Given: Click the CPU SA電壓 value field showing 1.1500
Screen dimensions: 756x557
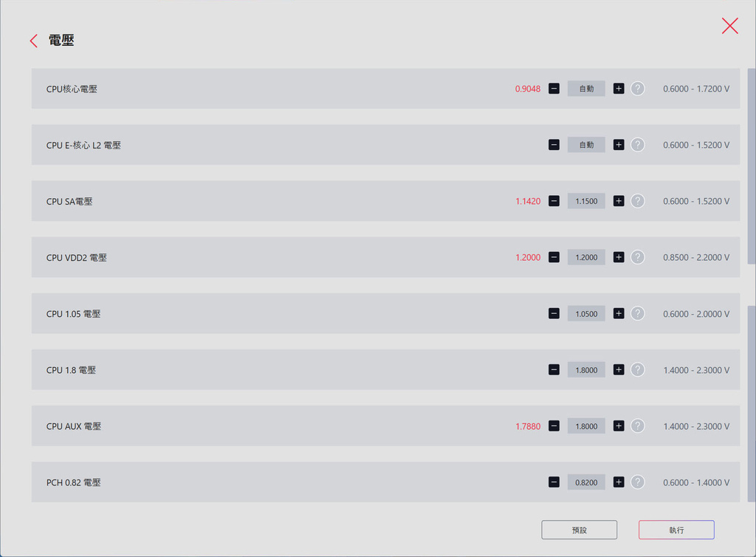Looking at the screenshot, I should (586, 201).
